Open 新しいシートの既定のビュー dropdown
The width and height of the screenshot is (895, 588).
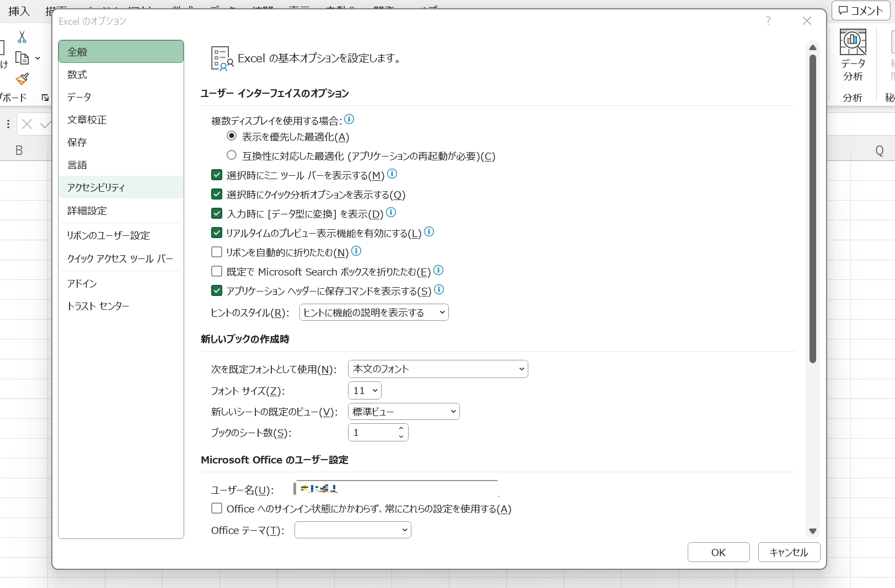404,412
